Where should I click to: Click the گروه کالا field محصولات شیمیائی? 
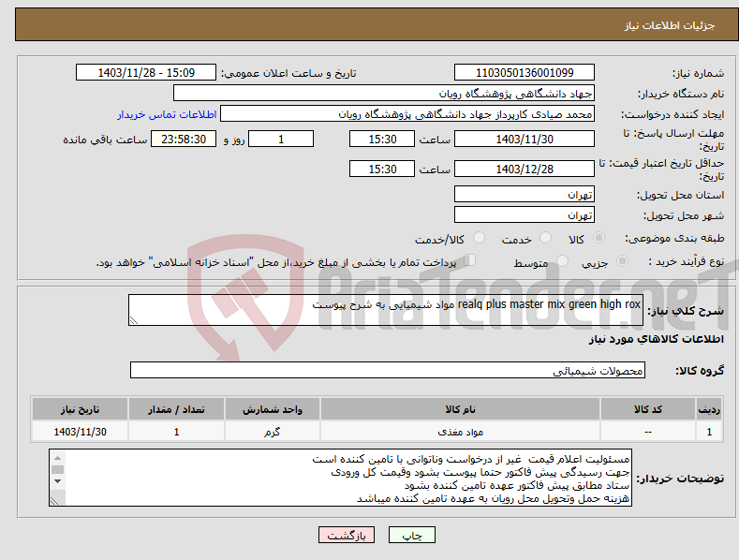click(388, 371)
